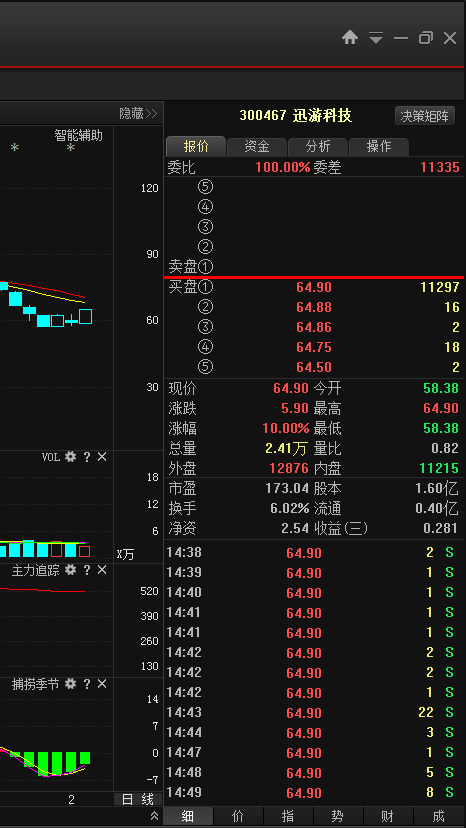Toggle the 智能辅助 overlay label
466x828 pixels.
coord(79,135)
